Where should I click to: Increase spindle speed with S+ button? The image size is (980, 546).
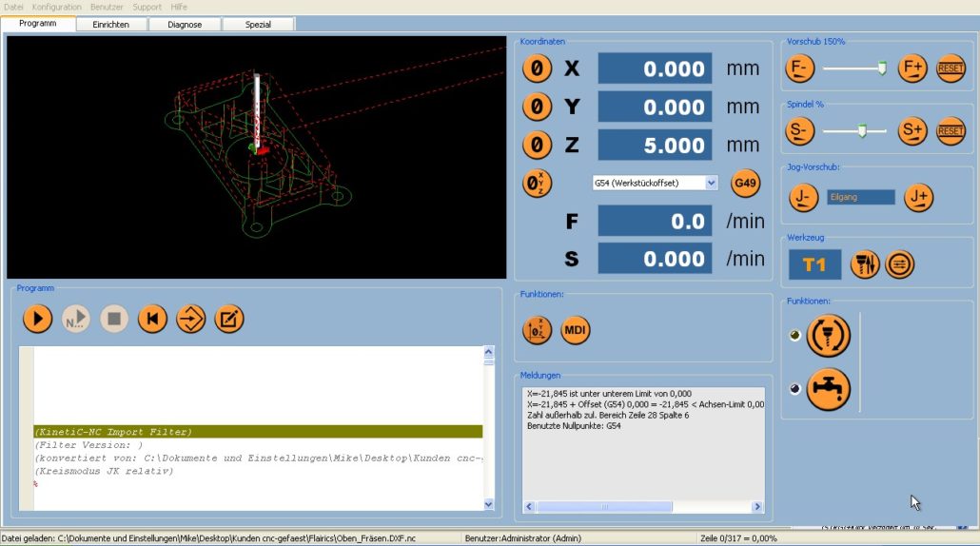912,130
